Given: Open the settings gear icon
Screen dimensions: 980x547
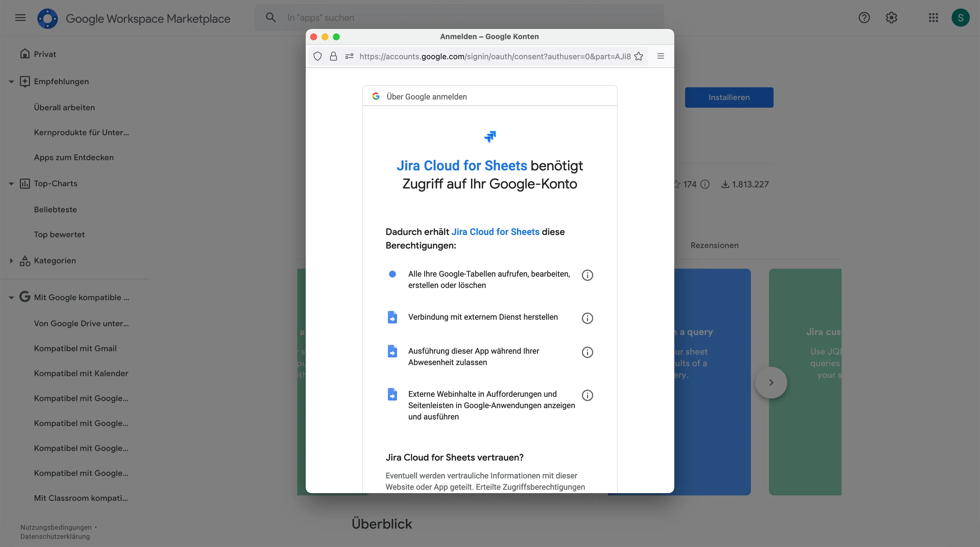Looking at the screenshot, I should (891, 18).
